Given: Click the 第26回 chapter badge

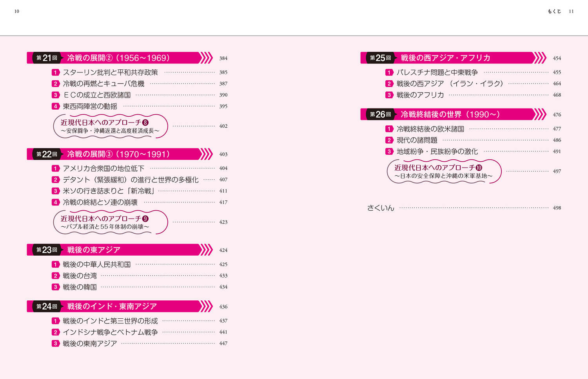Looking at the screenshot, I should point(380,114).
